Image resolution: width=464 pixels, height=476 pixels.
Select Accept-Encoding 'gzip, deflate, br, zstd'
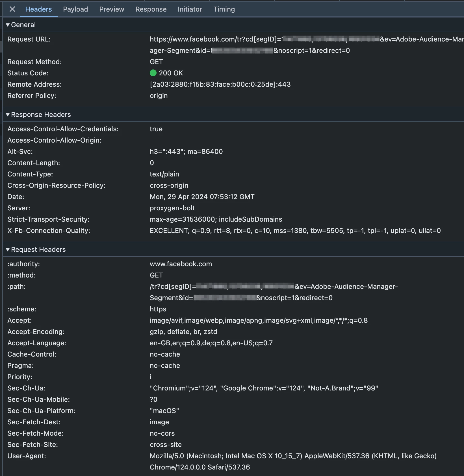pyautogui.click(x=183, y=332)
